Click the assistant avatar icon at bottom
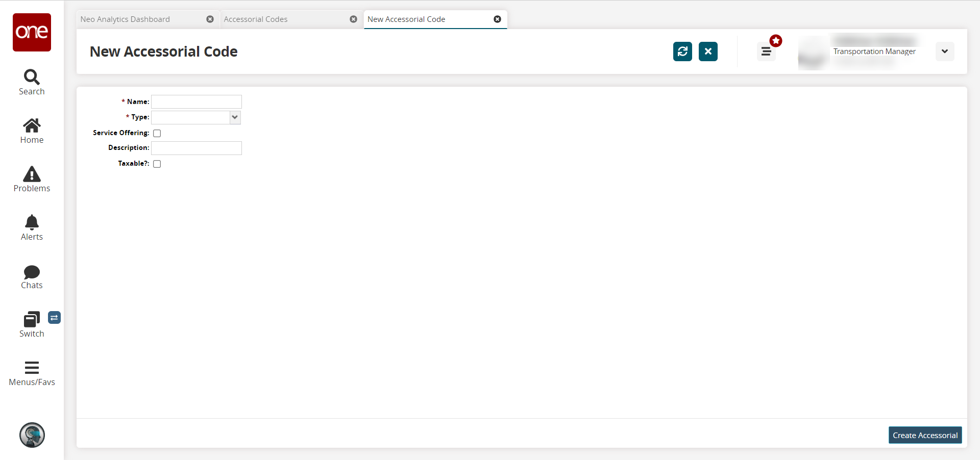Viewport: 980px width, 460px height. pyautogui.click(x=32, y=435)
